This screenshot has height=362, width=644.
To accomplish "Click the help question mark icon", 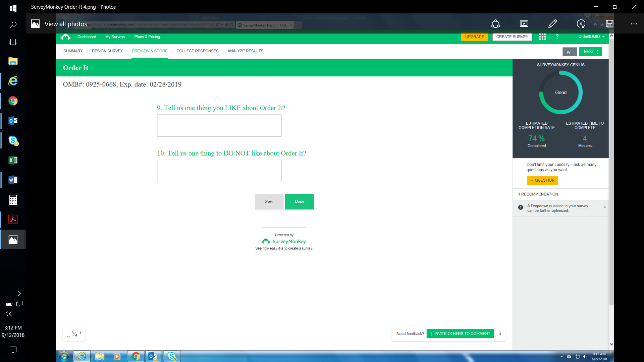I will point(557,37).
